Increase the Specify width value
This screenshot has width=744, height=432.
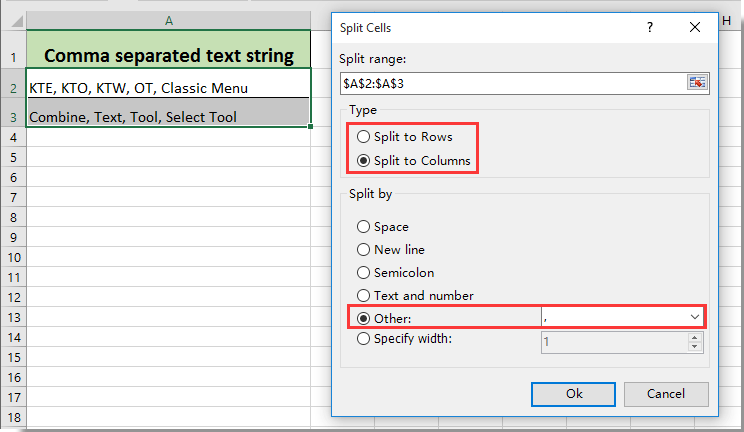(695, 337)
